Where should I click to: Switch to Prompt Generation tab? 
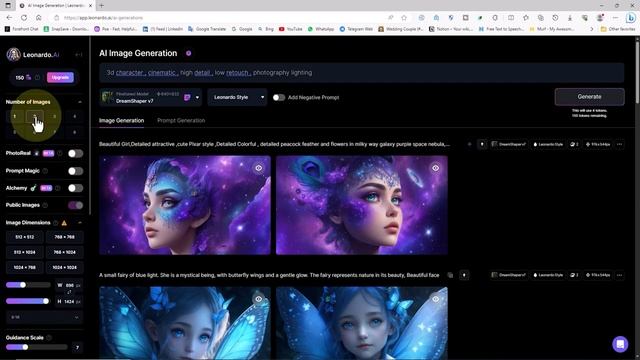(x=181, y=121)
